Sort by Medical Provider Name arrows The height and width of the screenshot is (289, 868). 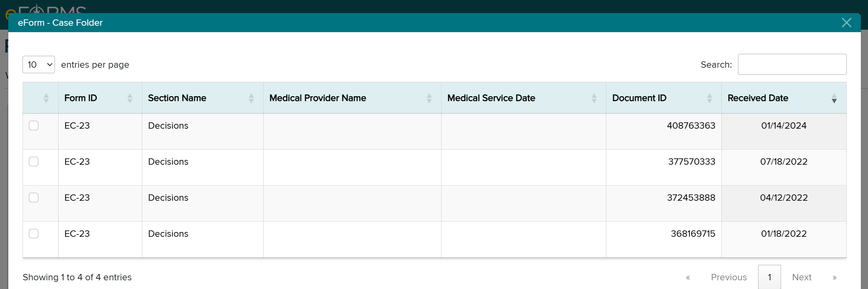(x=429, y=98)
